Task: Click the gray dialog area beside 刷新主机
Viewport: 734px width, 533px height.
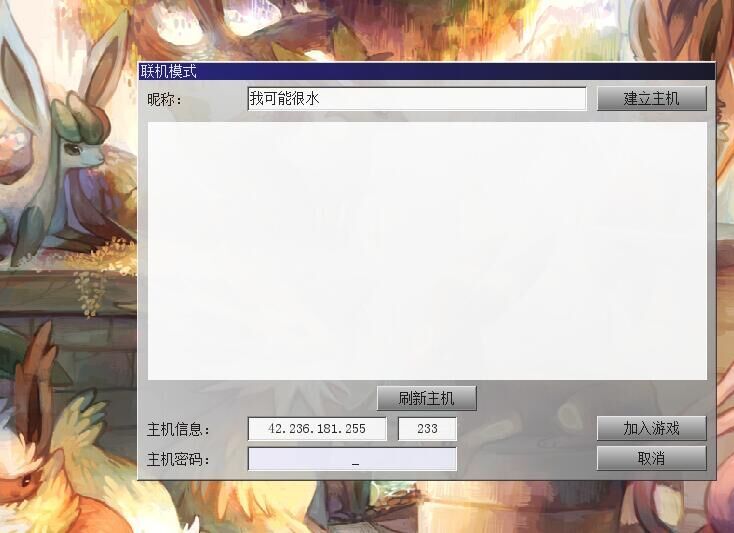Action: click(x=538, y=398)
